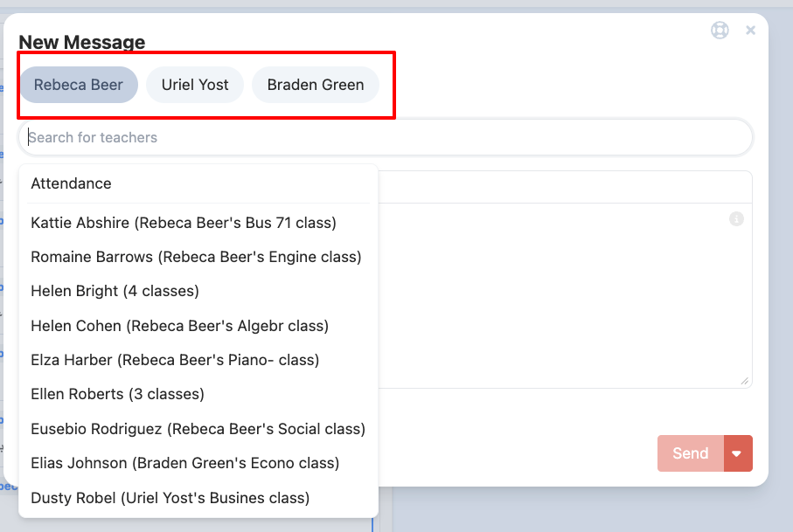Select Attendance from the suggestions list
This screenshot has width=793, height=532.
(72, 183)
